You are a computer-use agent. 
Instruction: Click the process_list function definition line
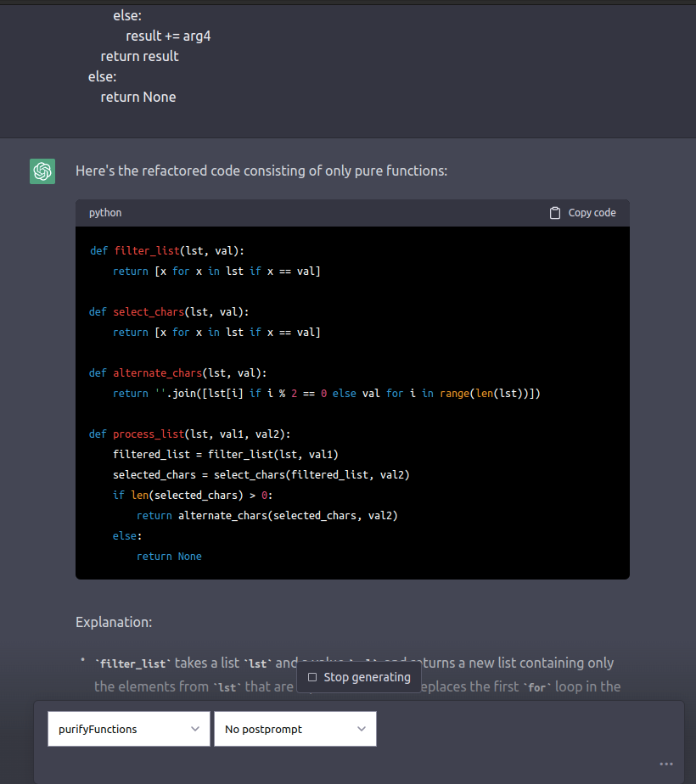(149, 434)
